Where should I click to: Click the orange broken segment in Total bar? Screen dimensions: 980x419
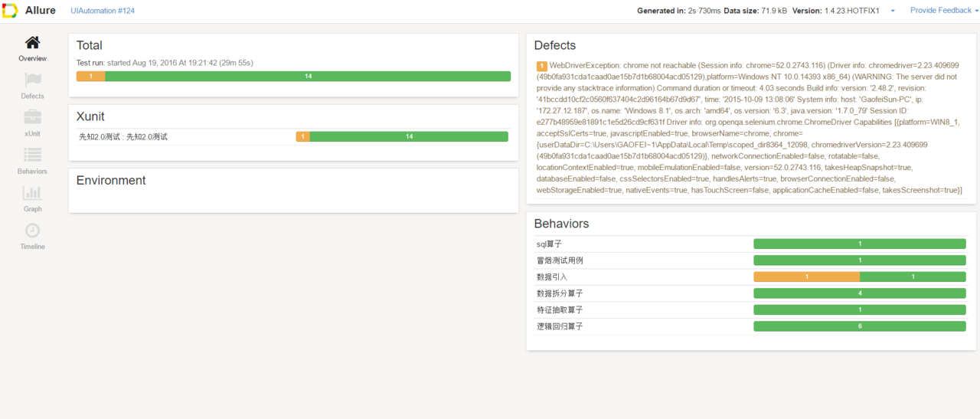(x=91, y=76)
